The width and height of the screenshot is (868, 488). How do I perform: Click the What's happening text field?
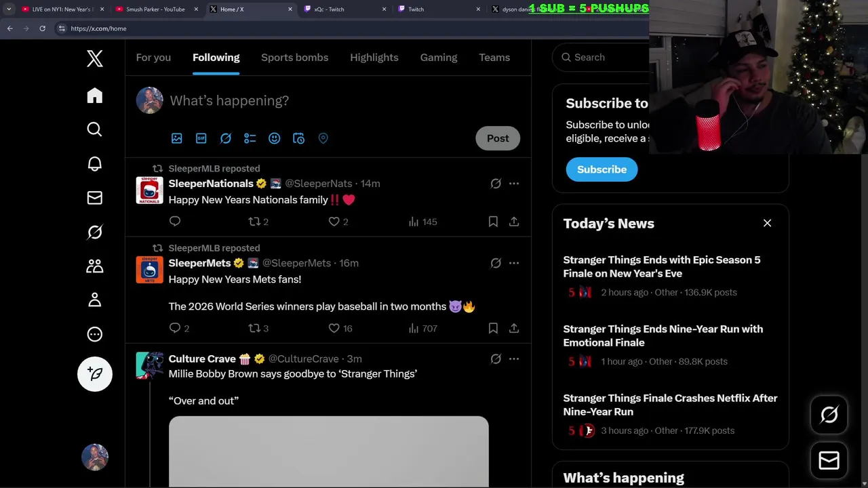(x=229, y=100)
